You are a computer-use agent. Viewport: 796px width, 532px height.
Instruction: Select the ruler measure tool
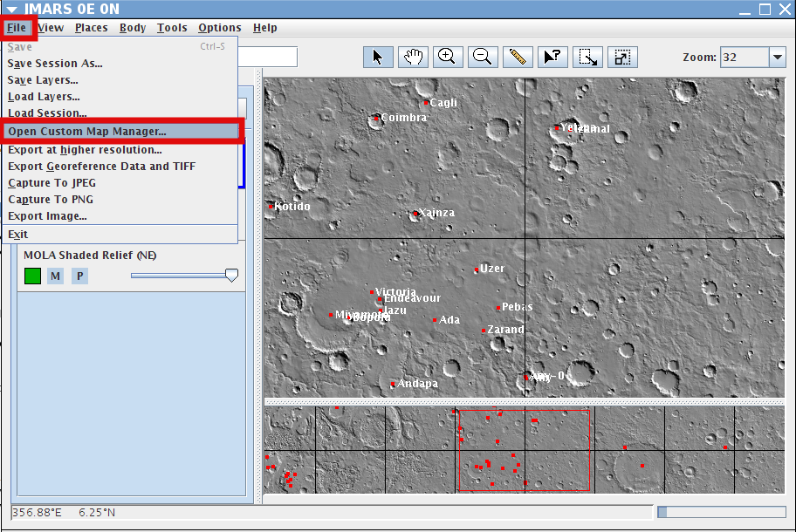(518, 57)
